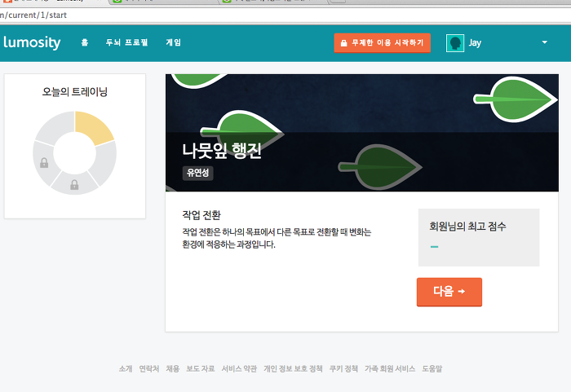Click the browser address bar
The height and width of the screenshot is (392, 571).
[285, 15]
